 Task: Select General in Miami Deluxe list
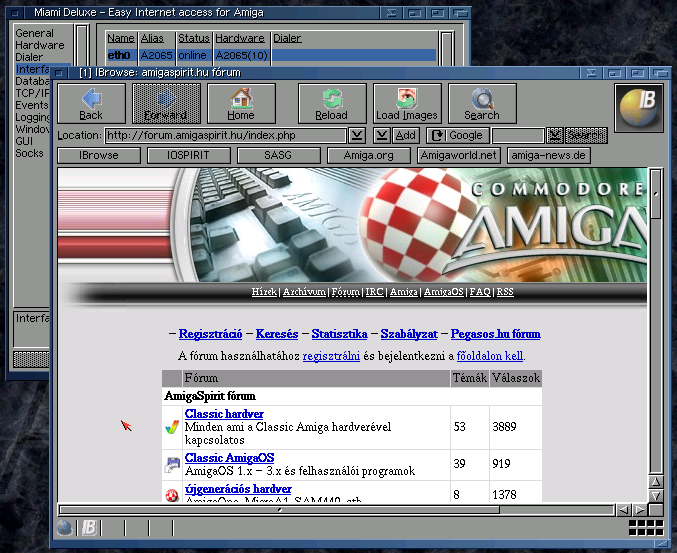coord(34,33)
